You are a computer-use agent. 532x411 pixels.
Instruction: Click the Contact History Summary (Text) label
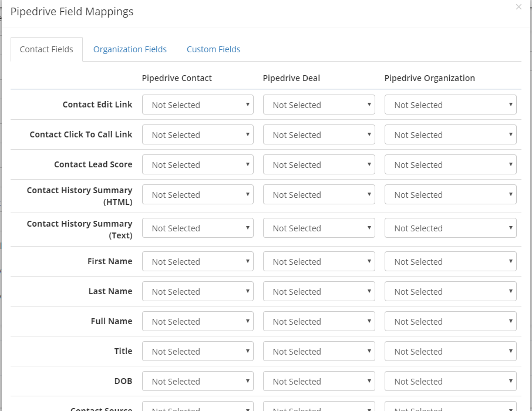coord(80,230)
